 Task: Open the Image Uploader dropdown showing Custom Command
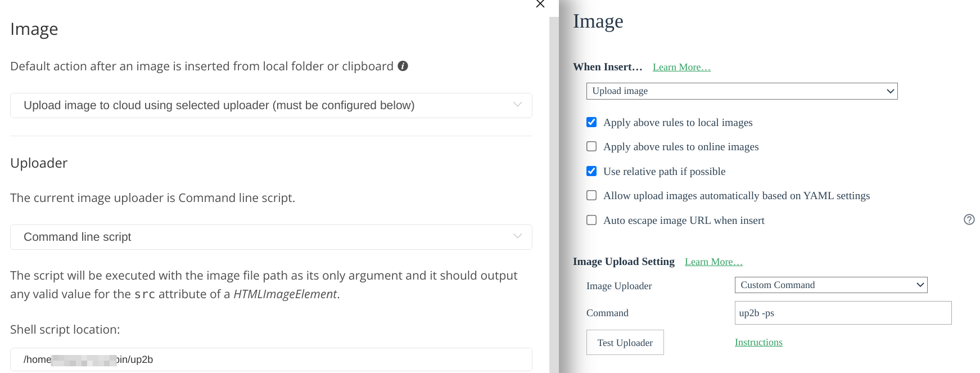pyautogui.click(x=831, y=285)
